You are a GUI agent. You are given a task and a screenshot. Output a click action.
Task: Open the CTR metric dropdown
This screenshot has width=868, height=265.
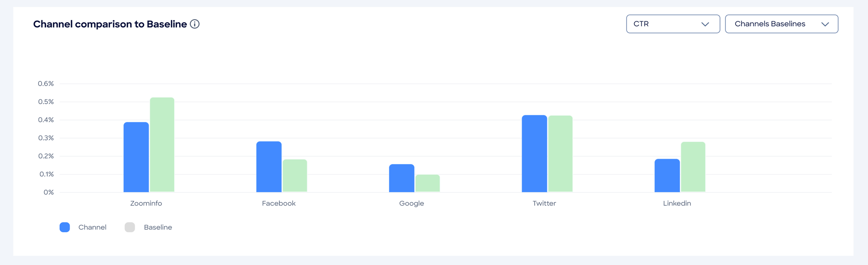point(673,24)
